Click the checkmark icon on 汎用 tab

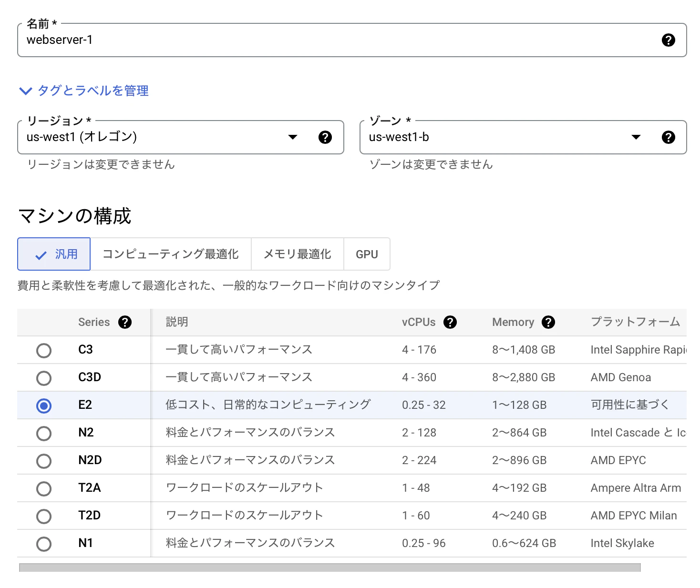coord(41,255)
